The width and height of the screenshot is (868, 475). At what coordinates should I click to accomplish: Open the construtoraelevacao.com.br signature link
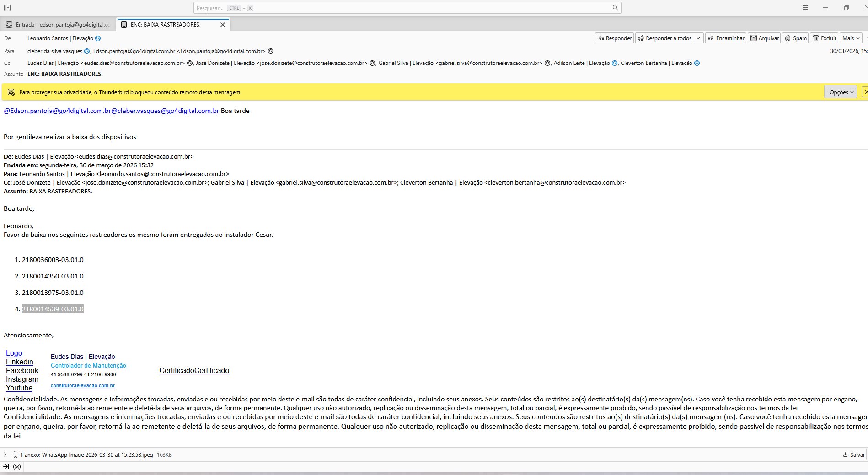[83, 386]
